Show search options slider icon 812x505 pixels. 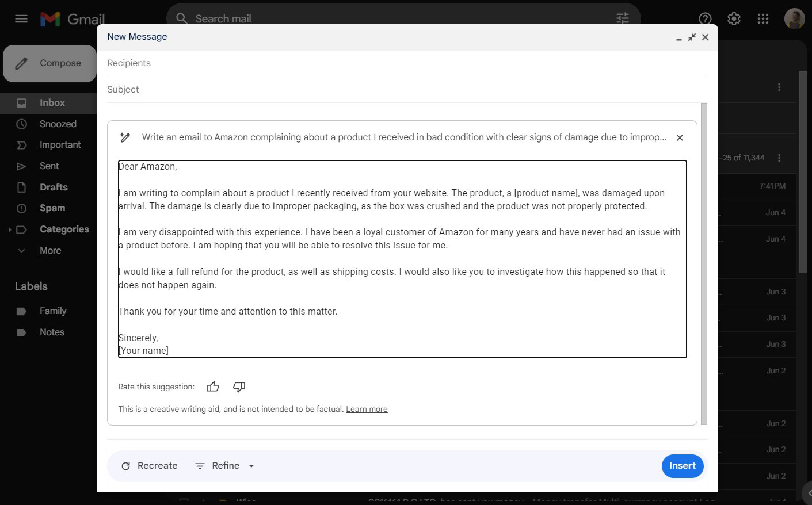[623, 18]
